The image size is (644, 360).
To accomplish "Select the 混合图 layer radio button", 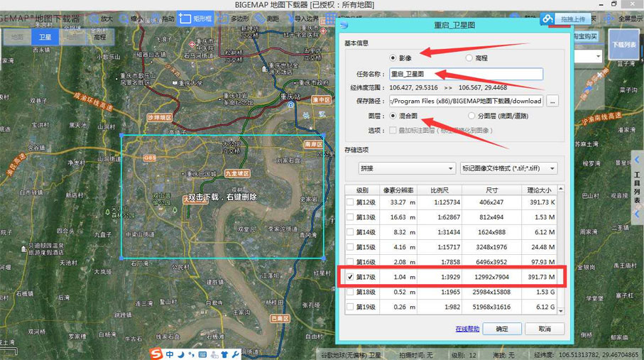I will coord(393,116).
